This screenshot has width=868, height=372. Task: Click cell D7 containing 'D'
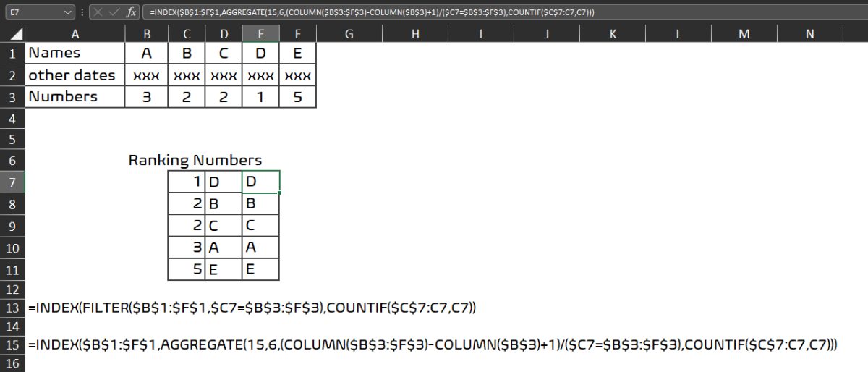click(224, 182)
